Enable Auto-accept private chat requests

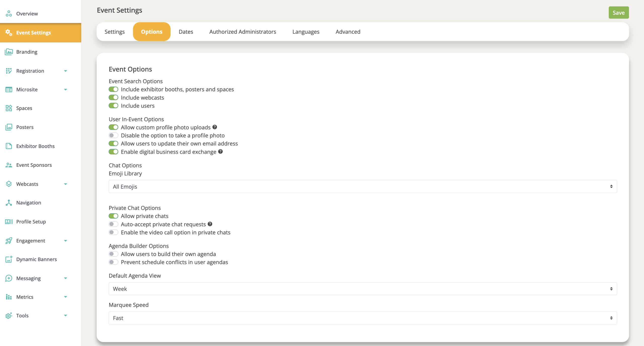(113, 224)
